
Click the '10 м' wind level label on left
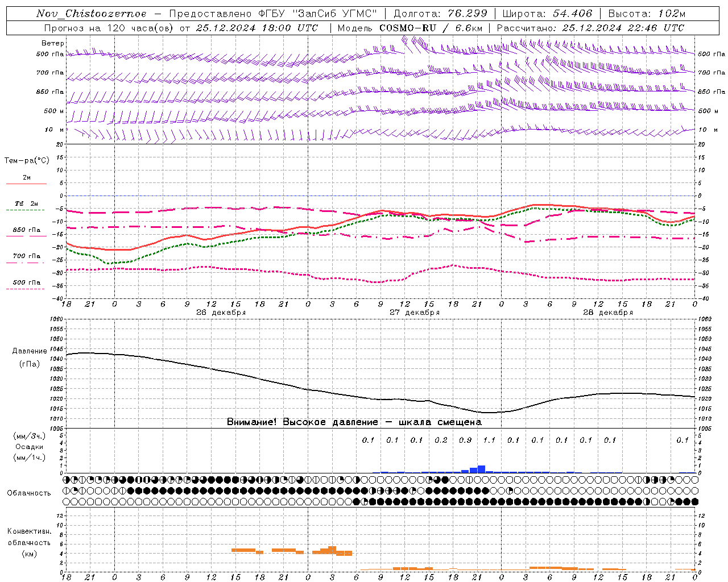[x=55, y=130]
